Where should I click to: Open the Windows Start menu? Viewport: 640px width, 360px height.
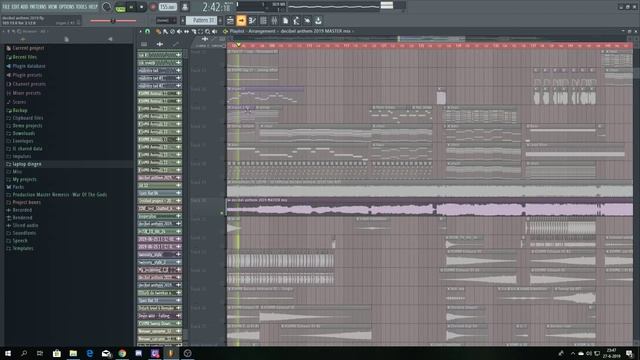click(8, 353)
